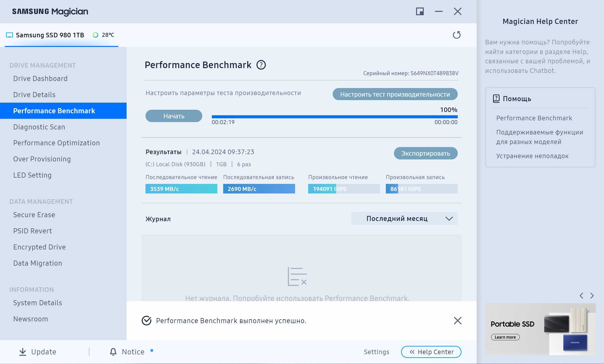Minimize the Samsung Magician window

[439, 11]
